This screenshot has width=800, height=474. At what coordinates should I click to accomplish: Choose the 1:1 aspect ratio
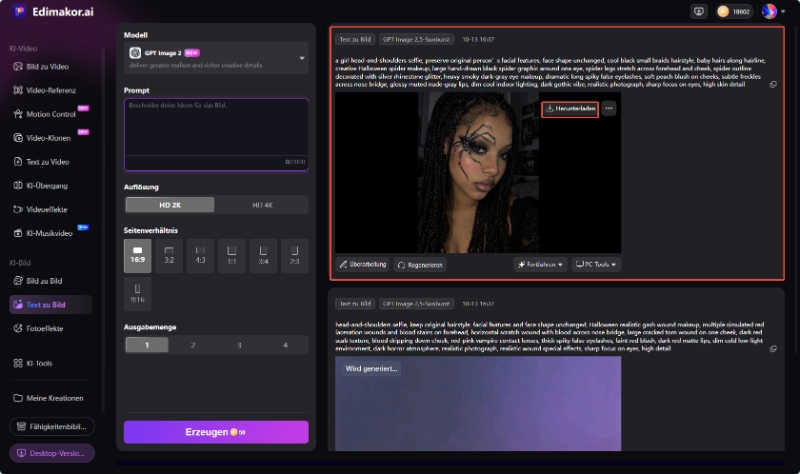232,255
